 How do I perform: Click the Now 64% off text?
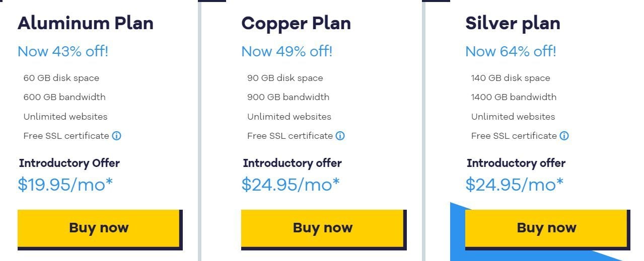511,51
